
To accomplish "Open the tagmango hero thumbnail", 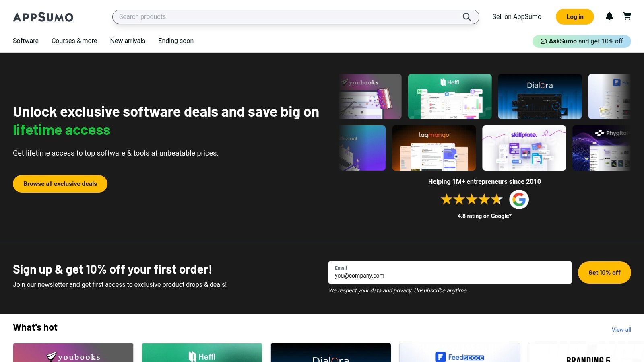I will (434, 148).
